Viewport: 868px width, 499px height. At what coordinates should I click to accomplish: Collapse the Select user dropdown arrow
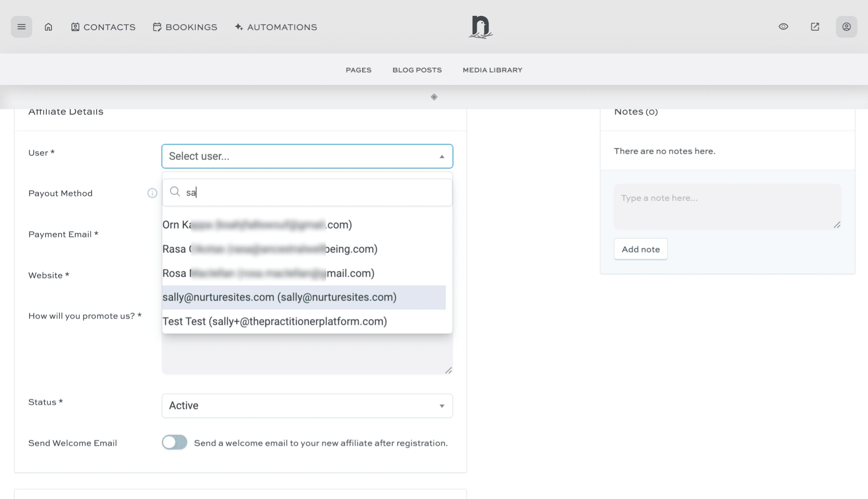441,156
